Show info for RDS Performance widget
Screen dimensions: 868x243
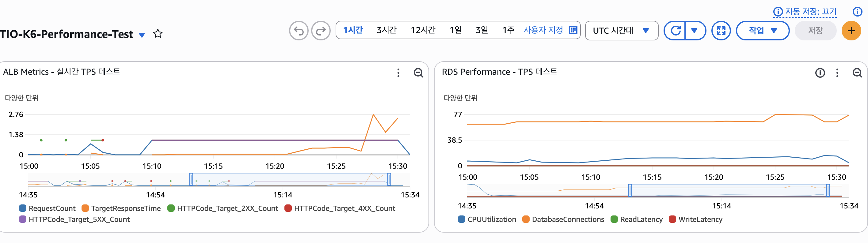click(x=820, y=73)
